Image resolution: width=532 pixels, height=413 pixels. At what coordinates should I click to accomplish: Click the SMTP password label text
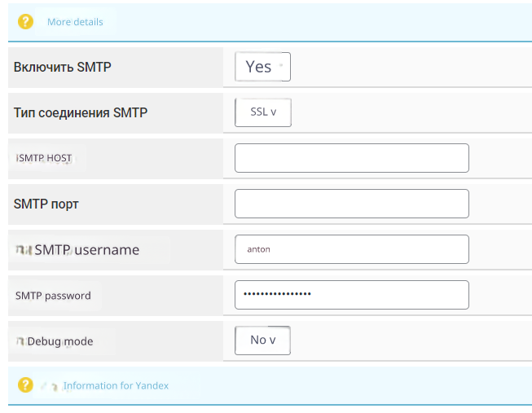(53, 296)
